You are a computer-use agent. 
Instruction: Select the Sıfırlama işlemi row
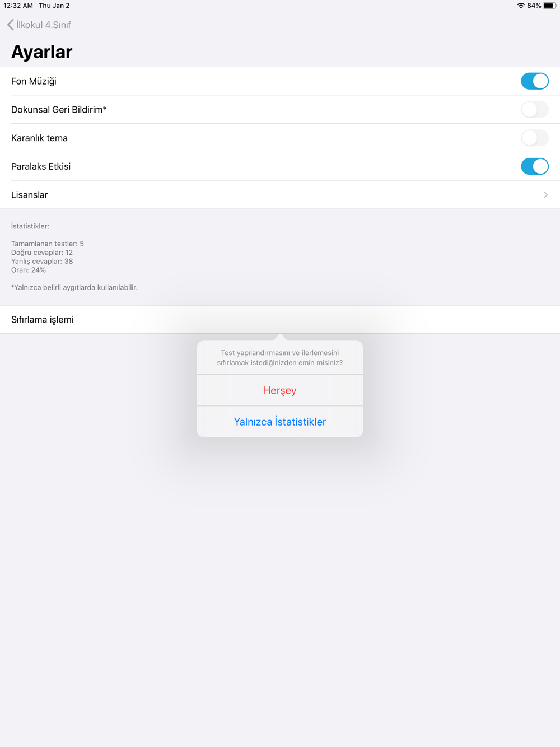coord(280,319)
